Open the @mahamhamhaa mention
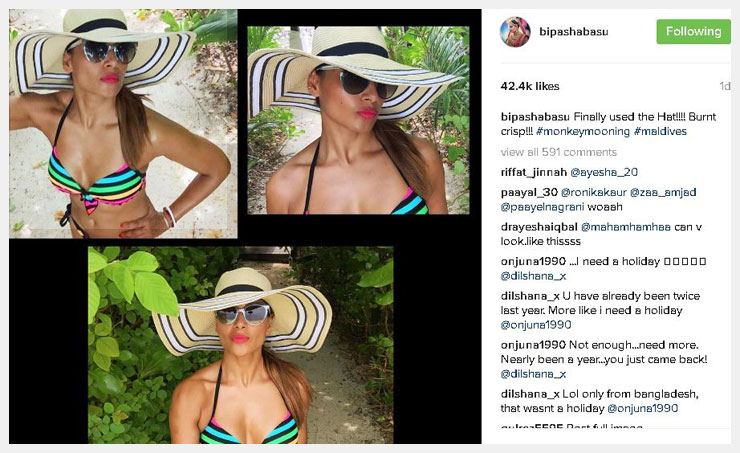Image resolution: width=740 pixels, height=453 pixels. pos(626,227)
